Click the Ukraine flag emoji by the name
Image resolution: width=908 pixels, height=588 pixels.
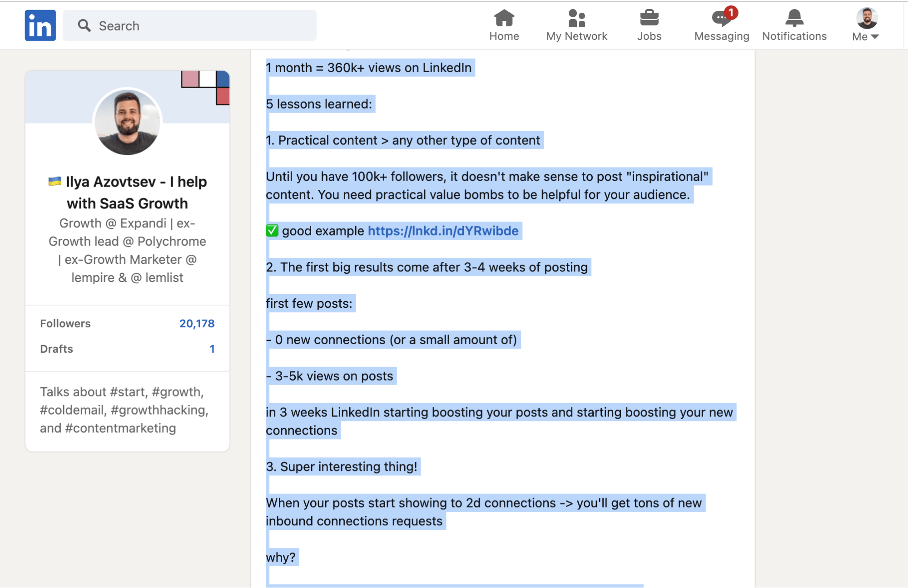point(55,182)
